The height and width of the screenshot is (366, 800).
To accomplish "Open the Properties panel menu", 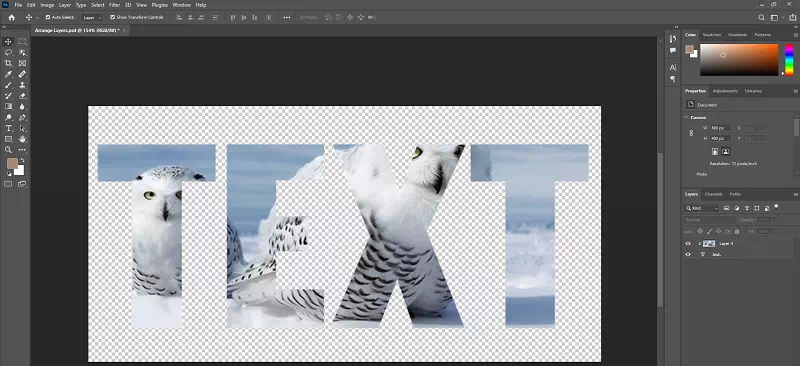I will (x=795, y=91).
